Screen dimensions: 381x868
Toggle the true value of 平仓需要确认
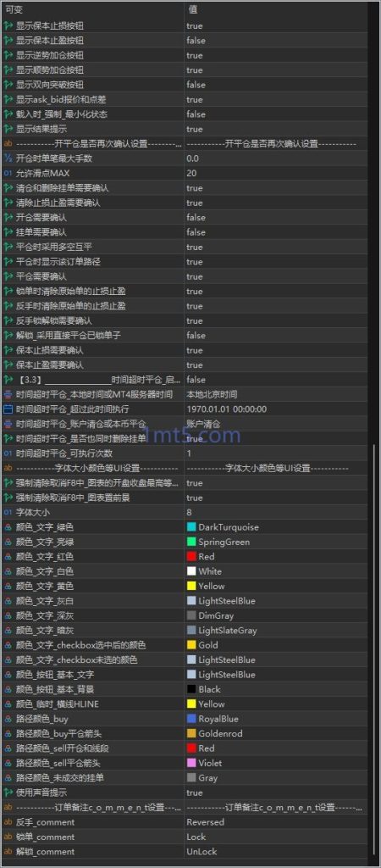pos(195,276)
